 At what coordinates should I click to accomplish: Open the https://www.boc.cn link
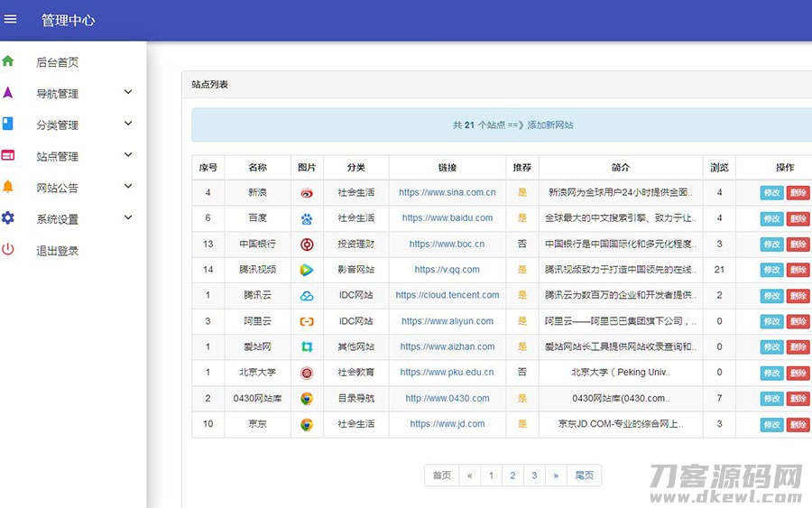click(x=447, y=244)
